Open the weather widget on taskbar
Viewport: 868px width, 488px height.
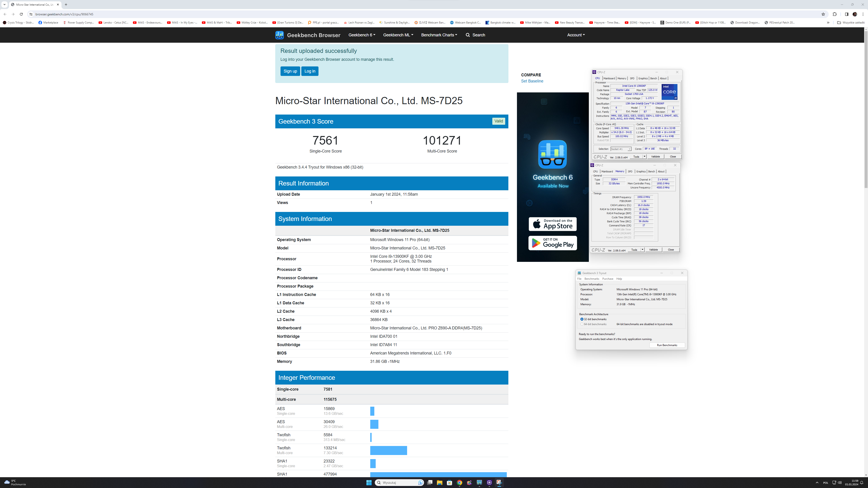pos(15,483)
